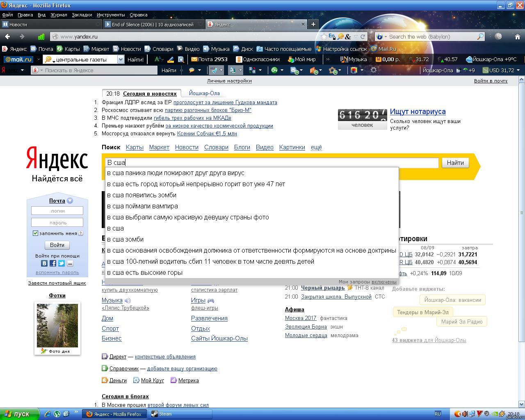Viewport: 525px width, 420px height.
Task: Select suggestion 'в сша появились зомби'
Action: pos(252,195)
